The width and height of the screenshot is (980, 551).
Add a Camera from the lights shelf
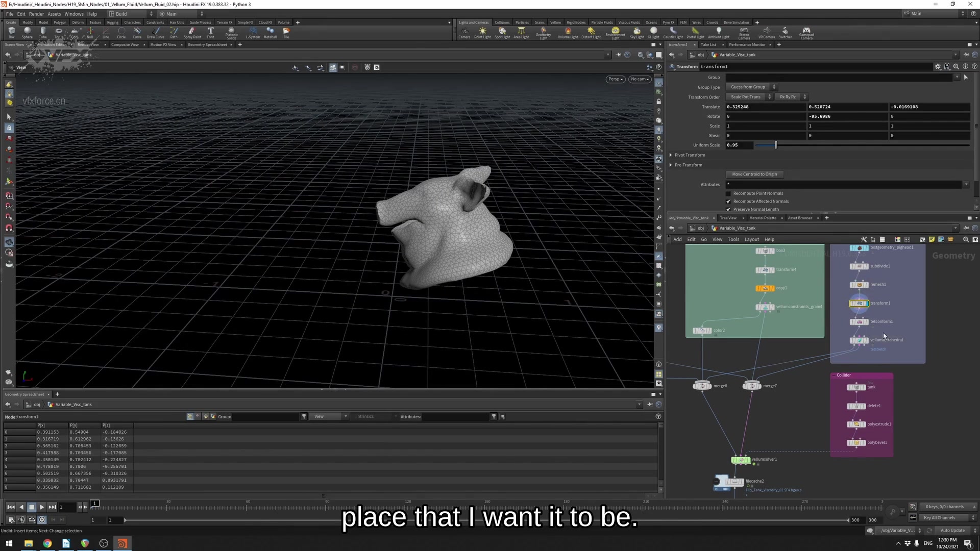click(464, 33)
